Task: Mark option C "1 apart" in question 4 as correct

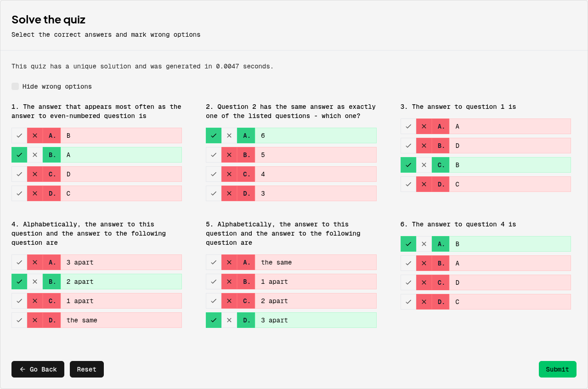Action: point(19,301)
